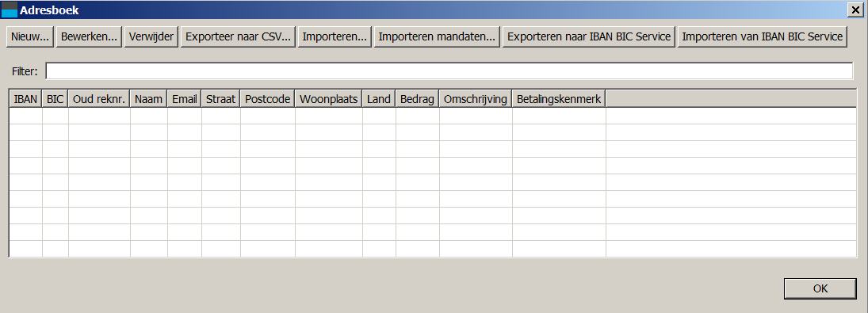Confirm with the OK button

pyautogui.click(x=820, y=288)
